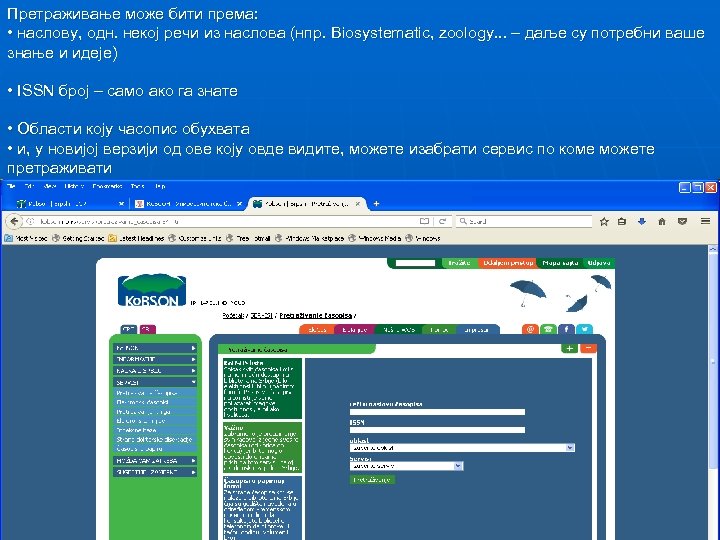The height and width of the screenshot is (540, 720).
Task: Click Pretraživanje časopisa breadcrumb link
Action: click(316, 316)
